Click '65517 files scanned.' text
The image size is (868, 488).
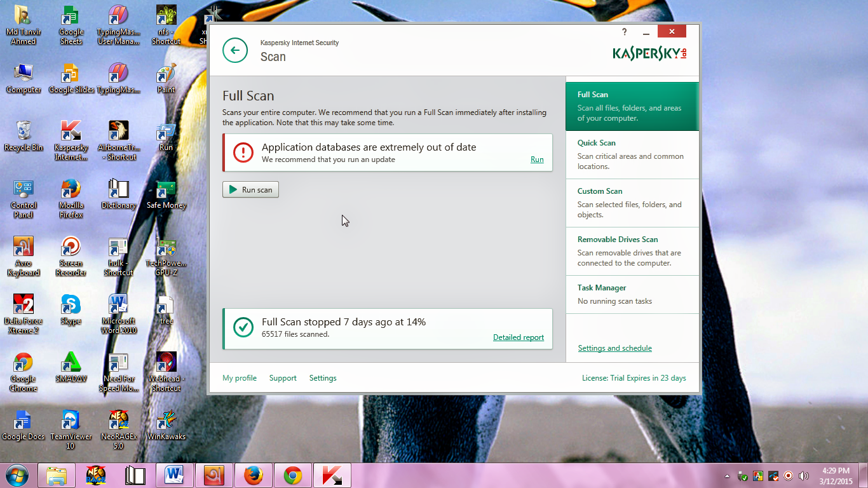[x=295, y=334]
